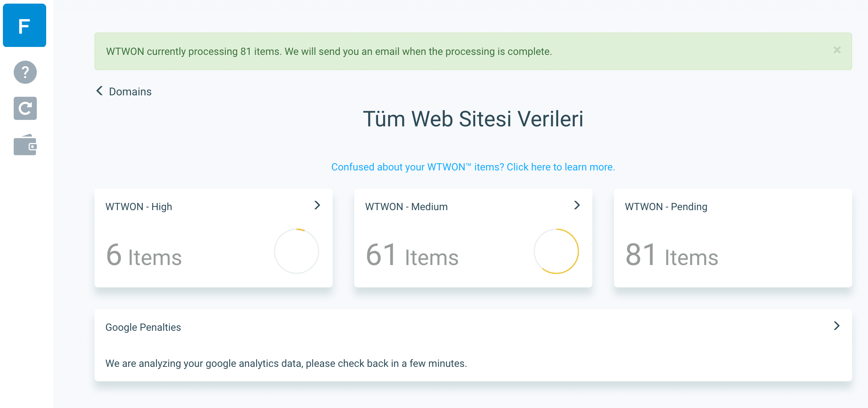Go back using the Domains chevron arrow

[100, 91]
